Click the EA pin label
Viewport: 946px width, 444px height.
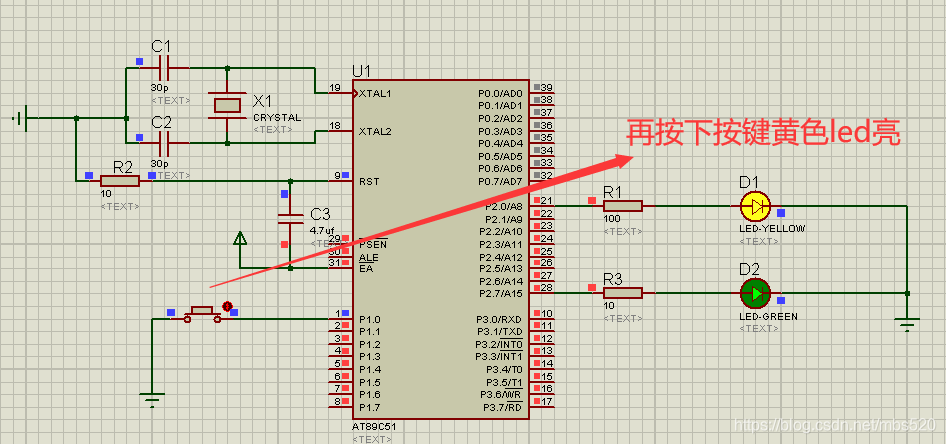coord(366,268)
